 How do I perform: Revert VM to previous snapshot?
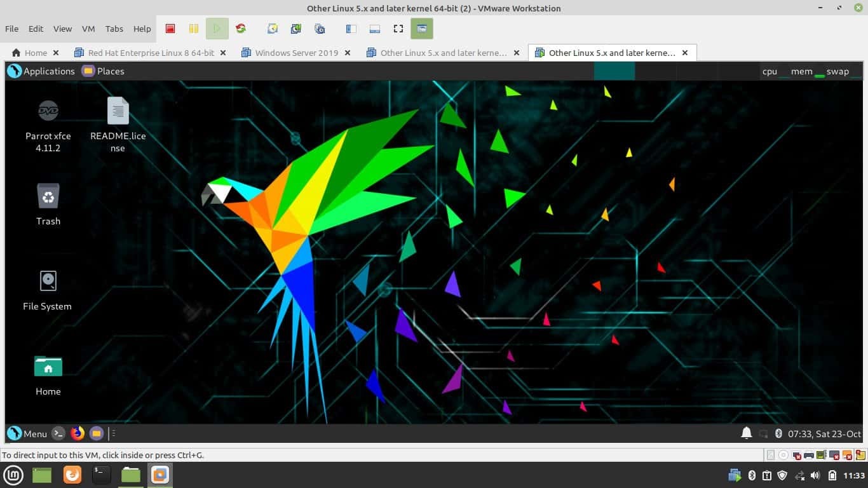[x=296, y=29]
